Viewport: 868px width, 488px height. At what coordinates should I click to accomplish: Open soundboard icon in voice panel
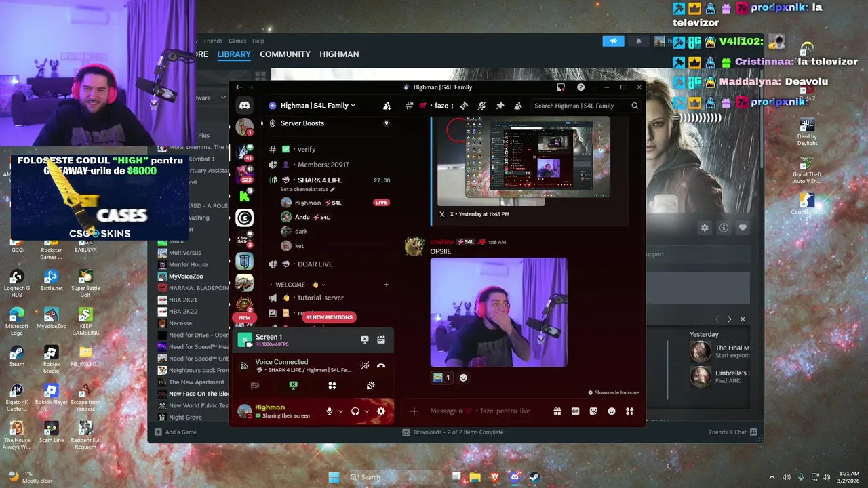(x=370, y=385)
